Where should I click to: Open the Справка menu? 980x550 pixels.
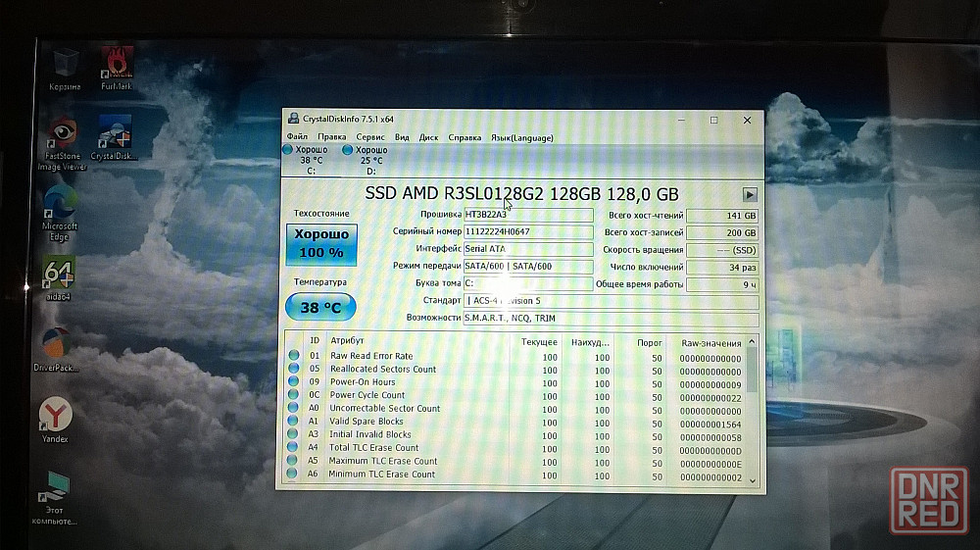point(465,137)
